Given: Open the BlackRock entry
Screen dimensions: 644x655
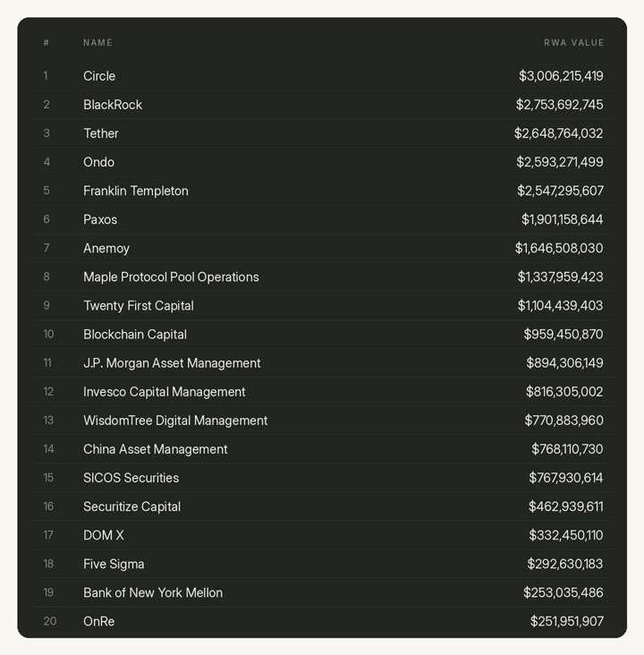Looking at the screenshot, I should coord(322,105).
